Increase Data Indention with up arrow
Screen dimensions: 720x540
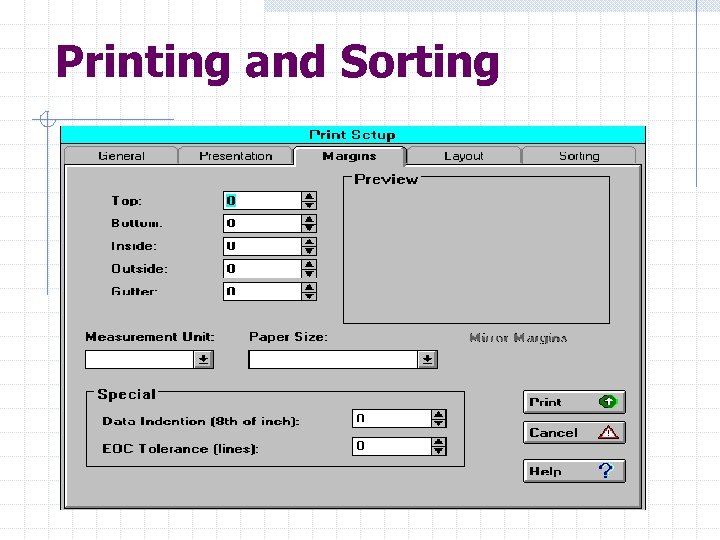(439, 414)
